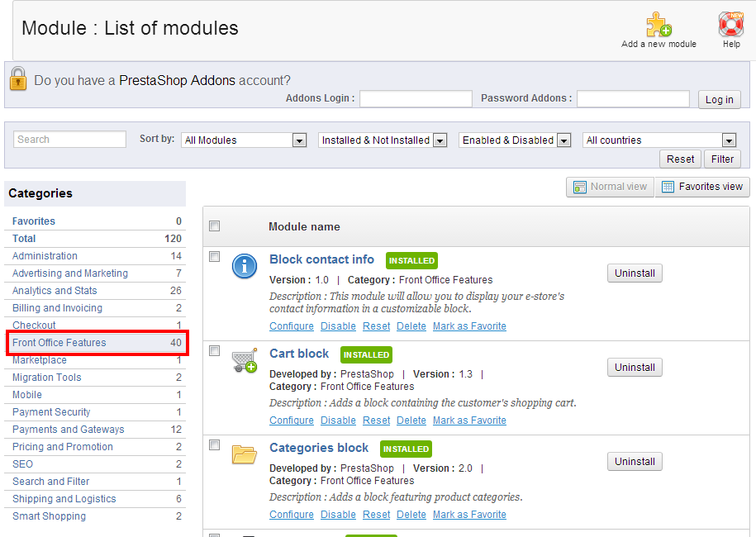The image size is (756, 537).
Task: Open the Help lifebuoy icon
Action: point(731,24)
